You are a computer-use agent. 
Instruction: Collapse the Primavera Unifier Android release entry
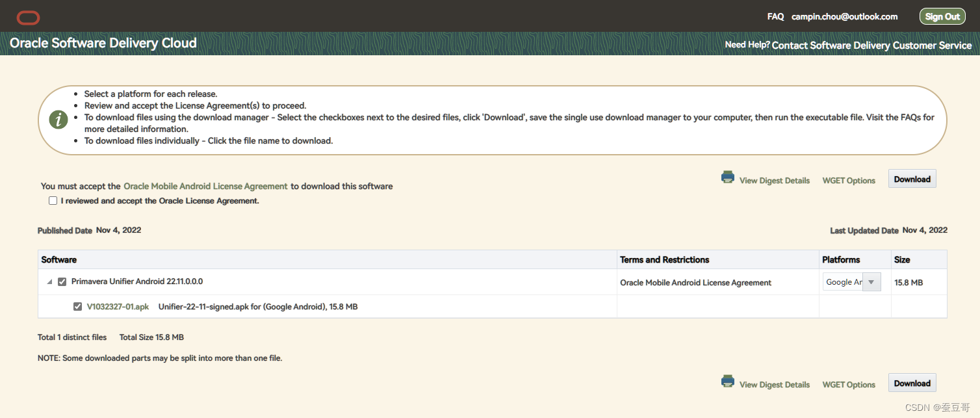(49, 282)
